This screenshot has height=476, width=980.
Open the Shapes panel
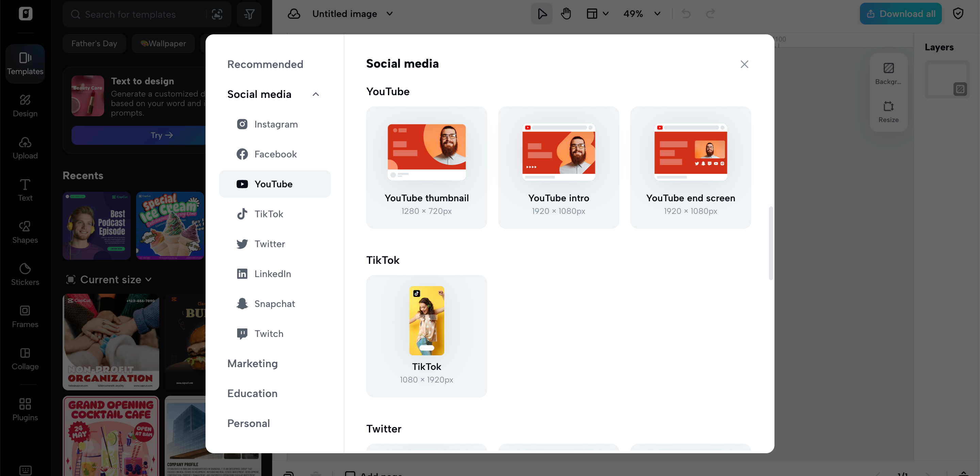[25, 232]
